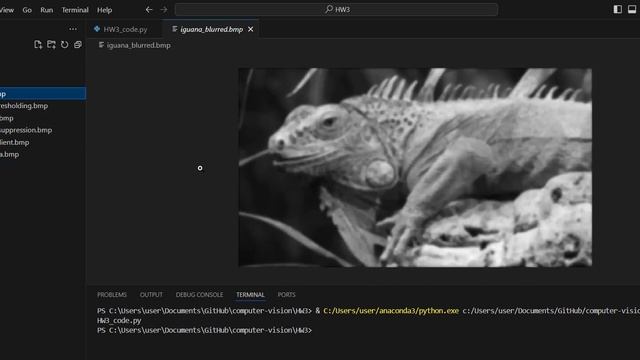
Task: Go back with the left arrow
Action: [149, 9]
